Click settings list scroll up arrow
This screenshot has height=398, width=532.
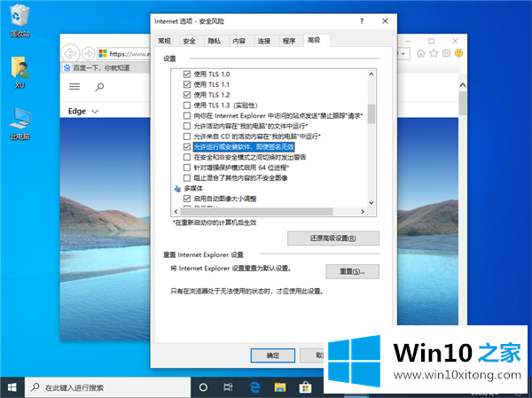pyautogui.click(x=372, y=74)
